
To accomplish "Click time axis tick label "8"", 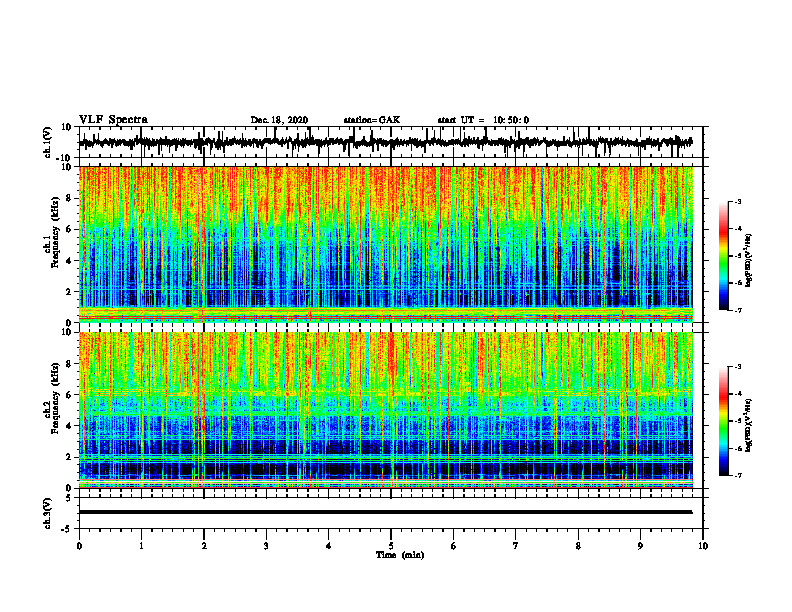I will (578, 546).
